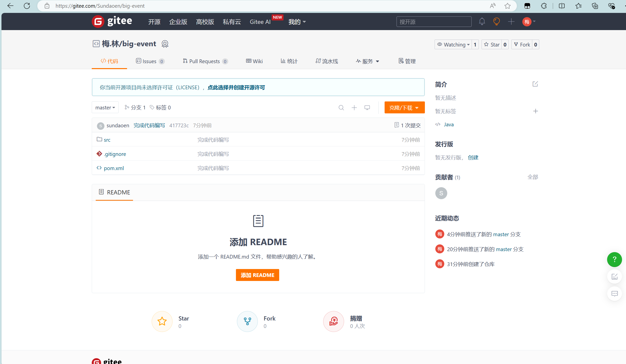
Task: Edit the 简介 description pencil icon
Action: click(x=535, y=84)
